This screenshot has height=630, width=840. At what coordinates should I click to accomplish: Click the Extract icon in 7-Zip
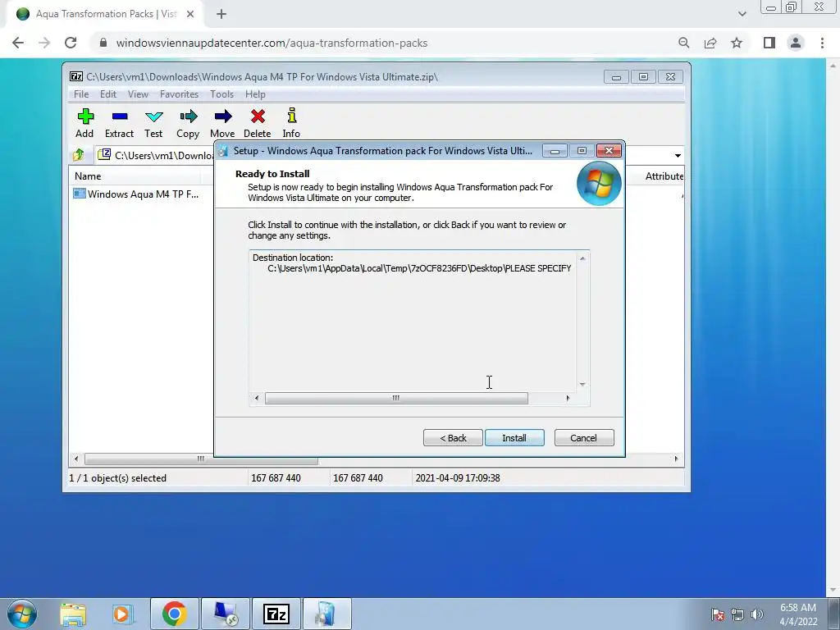point(119,123)
